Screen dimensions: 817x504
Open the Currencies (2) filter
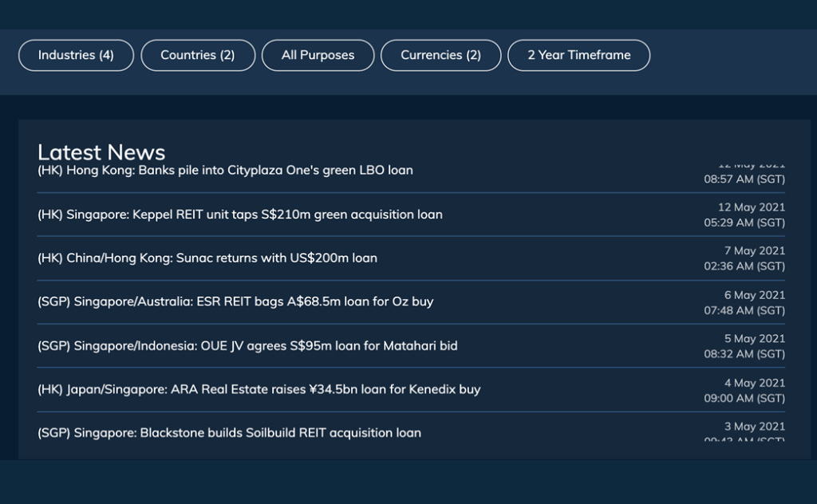(x=440, y=55)
